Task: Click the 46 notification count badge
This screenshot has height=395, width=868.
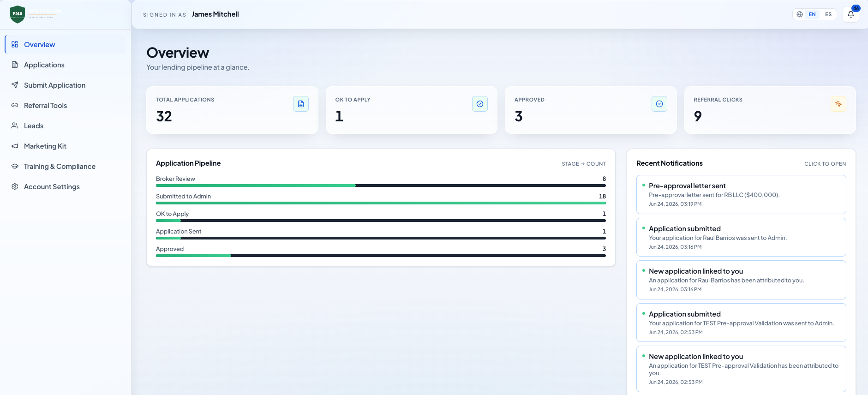Action: click(856, 8)
